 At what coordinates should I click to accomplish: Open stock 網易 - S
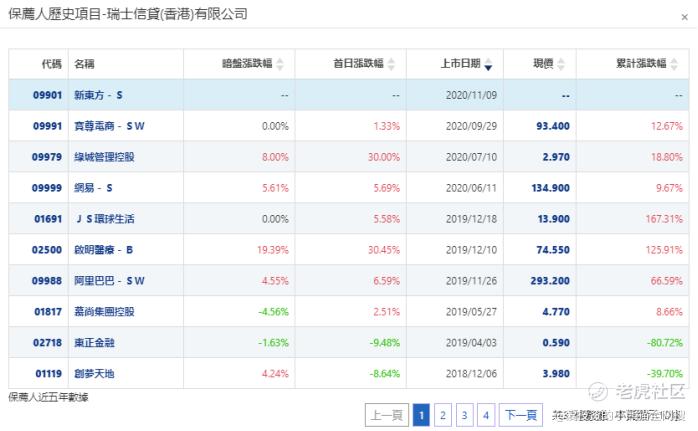coord(93,188)
